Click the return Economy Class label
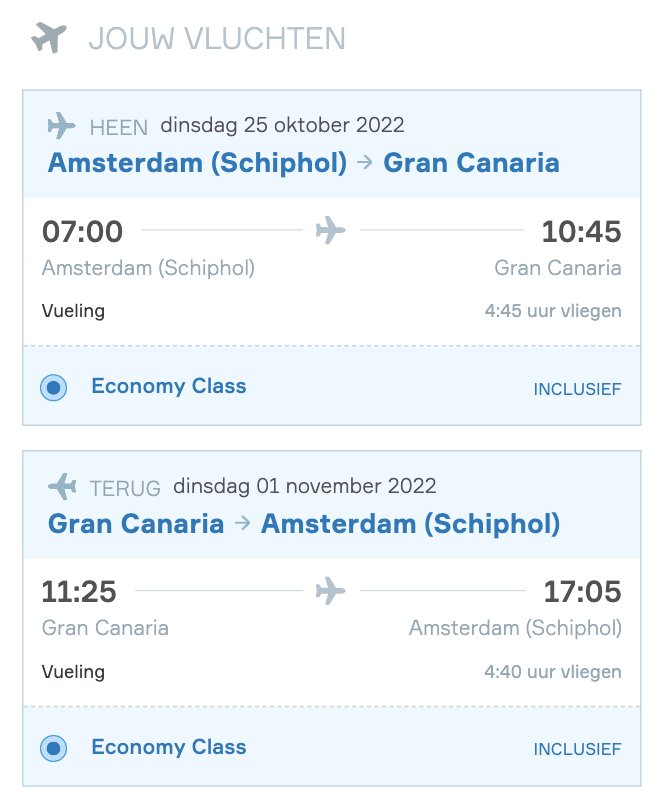Screen dimensions: 664x808 169,747
